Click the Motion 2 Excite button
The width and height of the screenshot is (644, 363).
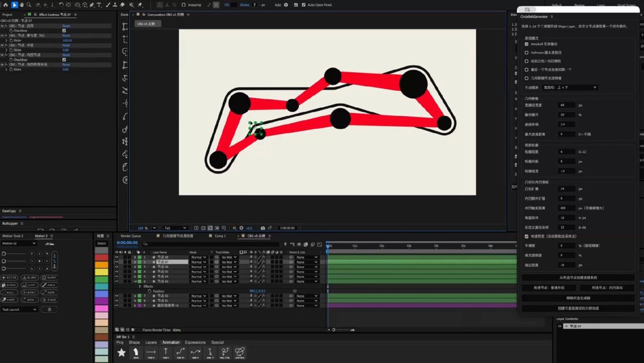click(10, 277)
